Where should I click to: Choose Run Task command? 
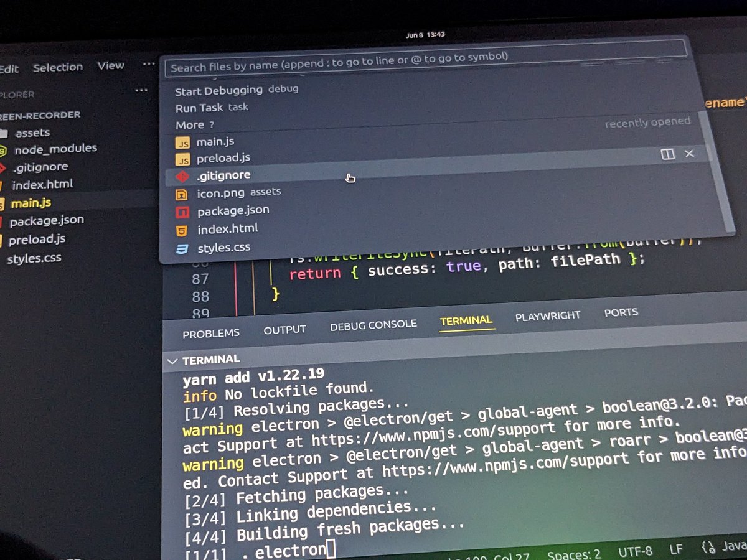click(212, 107)
